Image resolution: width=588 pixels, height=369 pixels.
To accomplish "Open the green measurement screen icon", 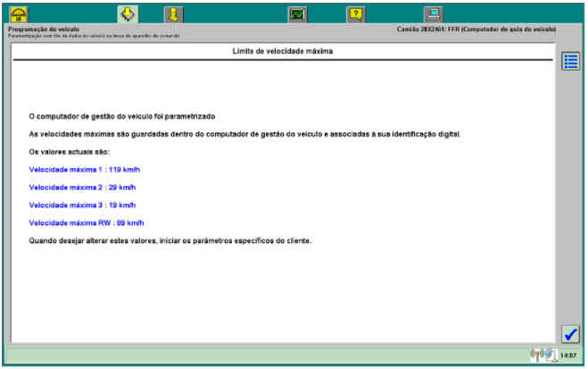I will 297,13.
